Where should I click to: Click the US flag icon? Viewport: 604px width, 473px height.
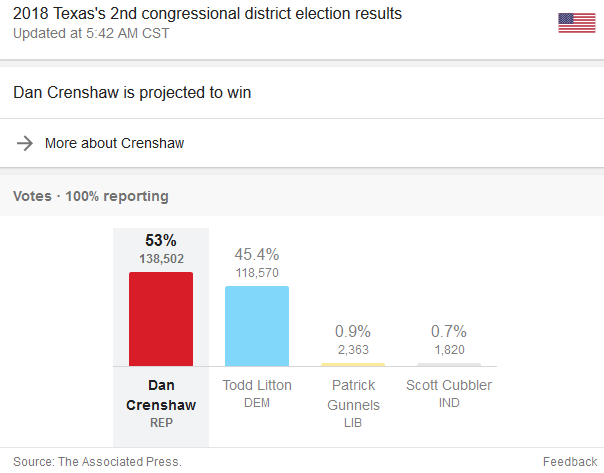point(577,23)
